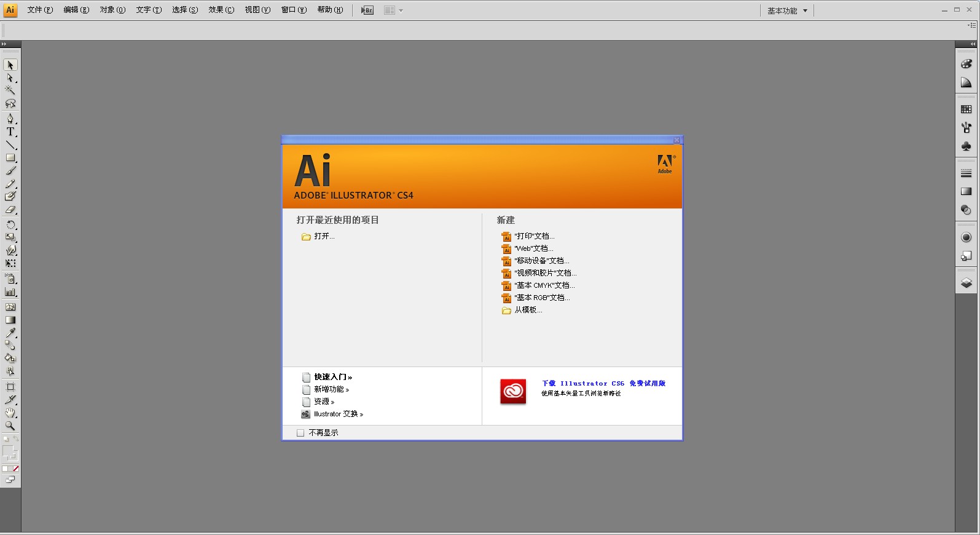The image size is (980, 535).
Task: Open the Transparency panel icon
Action: click(x=966, y=210)
